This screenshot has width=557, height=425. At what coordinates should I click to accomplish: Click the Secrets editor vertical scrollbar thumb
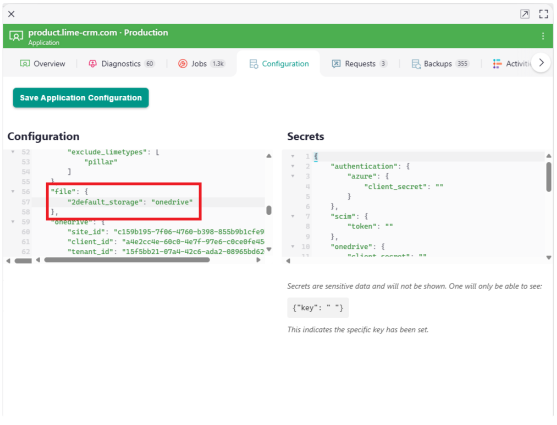pyautogui.click(x=548, y=177)
